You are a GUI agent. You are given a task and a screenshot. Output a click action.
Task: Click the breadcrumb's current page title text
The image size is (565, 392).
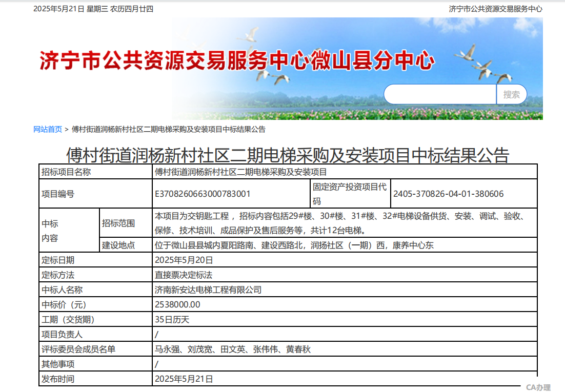tap(168, 129)
